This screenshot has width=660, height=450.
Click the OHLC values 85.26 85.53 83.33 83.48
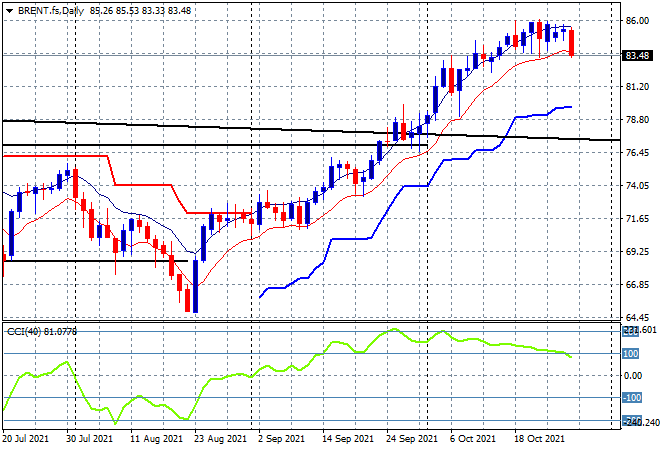click(x=140, y=11)
